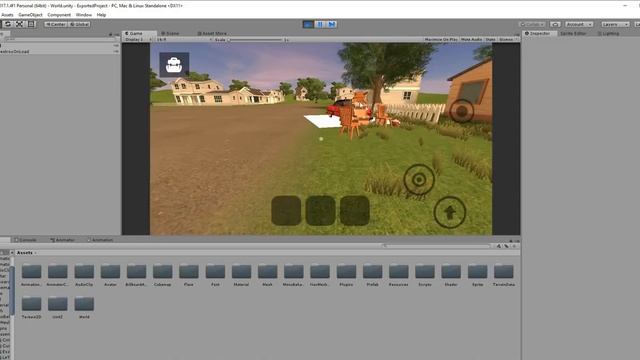Image resolution: width=640 pixels, height=360 pixels.
Task: Click the search-by-label filter icon in Project
Action: click(x=506, y=246)
